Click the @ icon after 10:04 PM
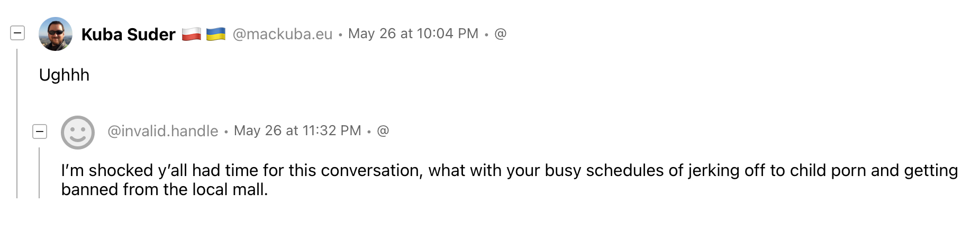This screenshot has width=980, height=228. pyautogui.click(x=500, y=34)
